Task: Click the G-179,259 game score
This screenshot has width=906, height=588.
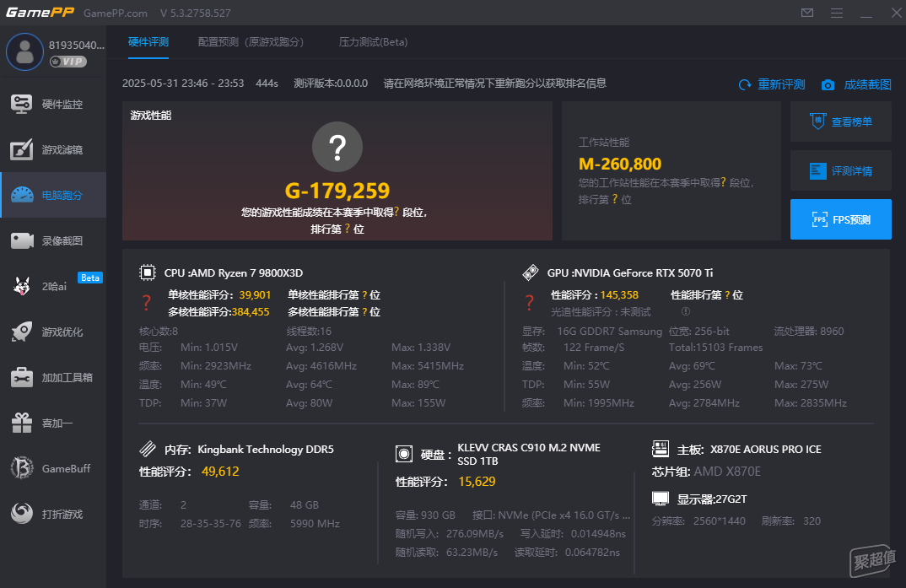Action: point(337,191)
